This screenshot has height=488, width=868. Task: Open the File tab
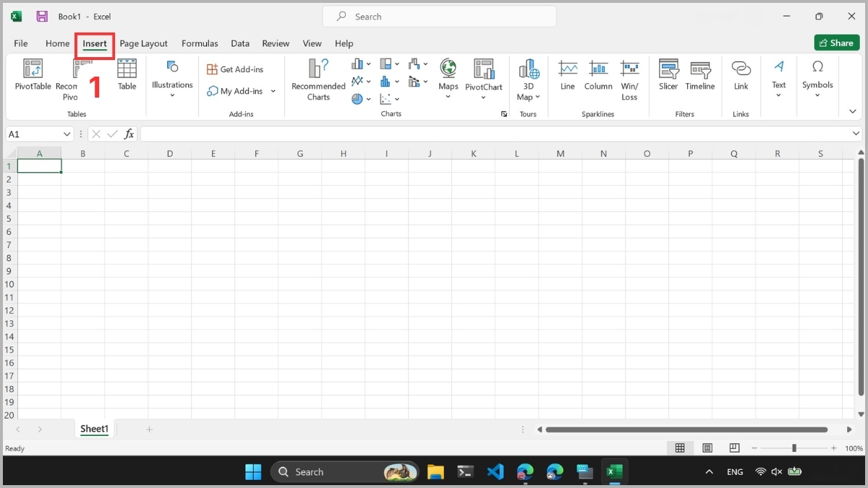(x=21, y=43)
